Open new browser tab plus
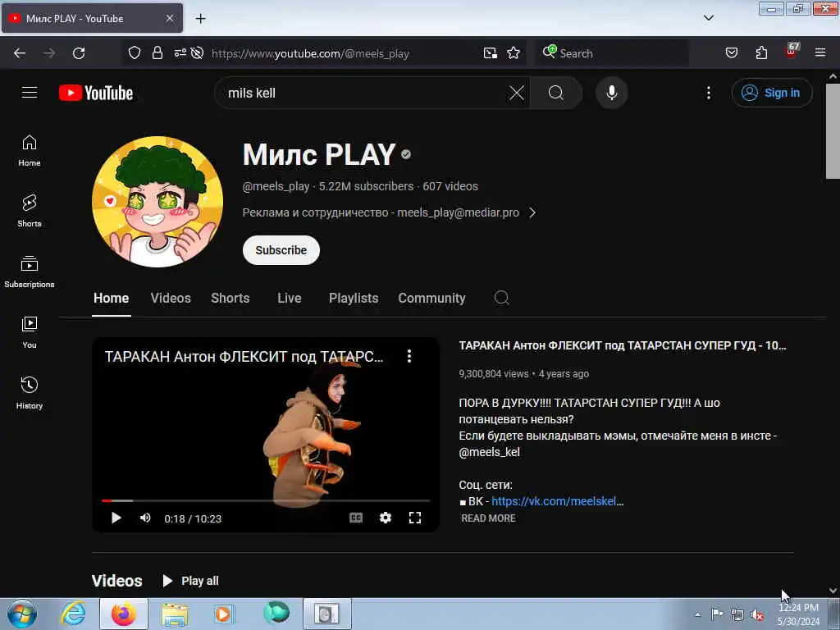840x630 pixels. (x=200, y=19)
